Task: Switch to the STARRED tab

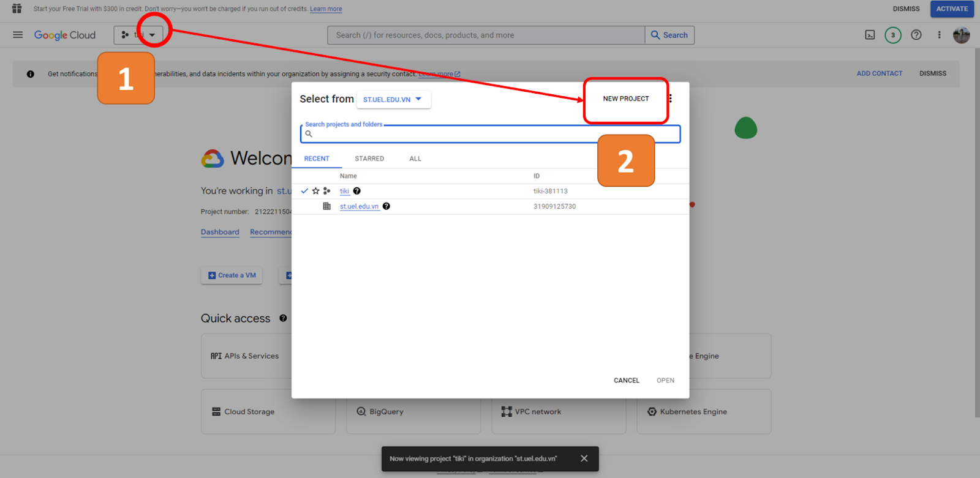Action: [369, 159]
